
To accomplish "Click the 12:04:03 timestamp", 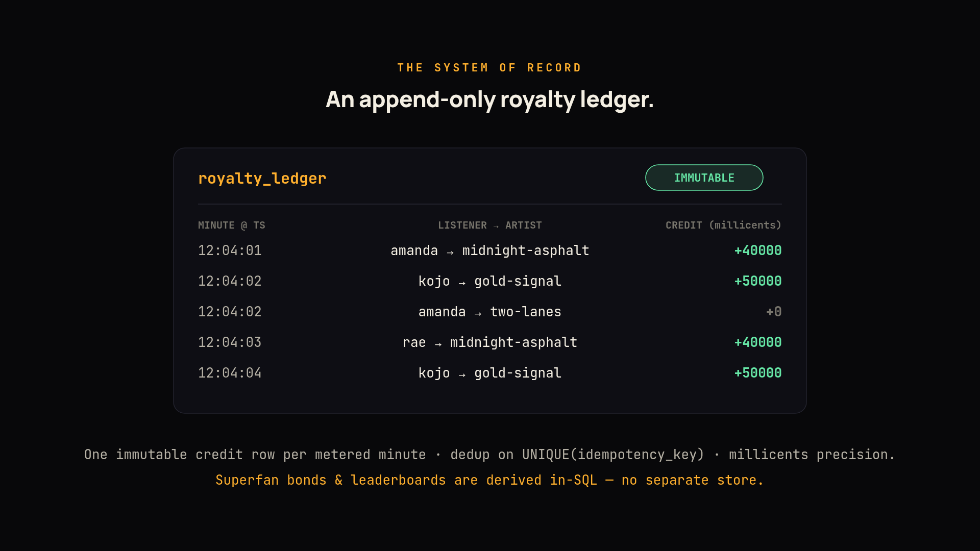I will coord(230,342).
